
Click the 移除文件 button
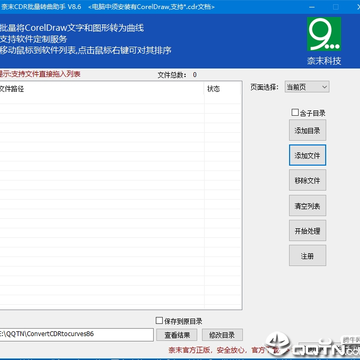307,180
